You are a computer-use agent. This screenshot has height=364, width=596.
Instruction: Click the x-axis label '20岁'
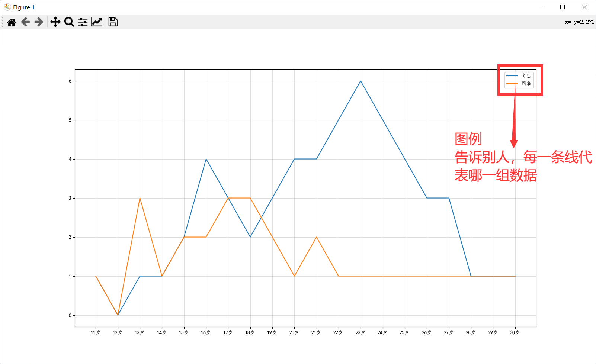(x=294, y=332)
